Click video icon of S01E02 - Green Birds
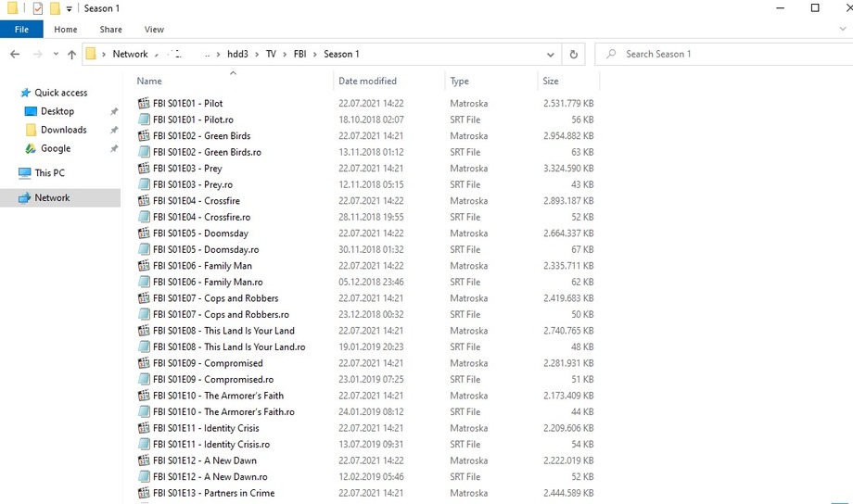The height and width of the screenshot is (504, 853). (x=144, y=135)
